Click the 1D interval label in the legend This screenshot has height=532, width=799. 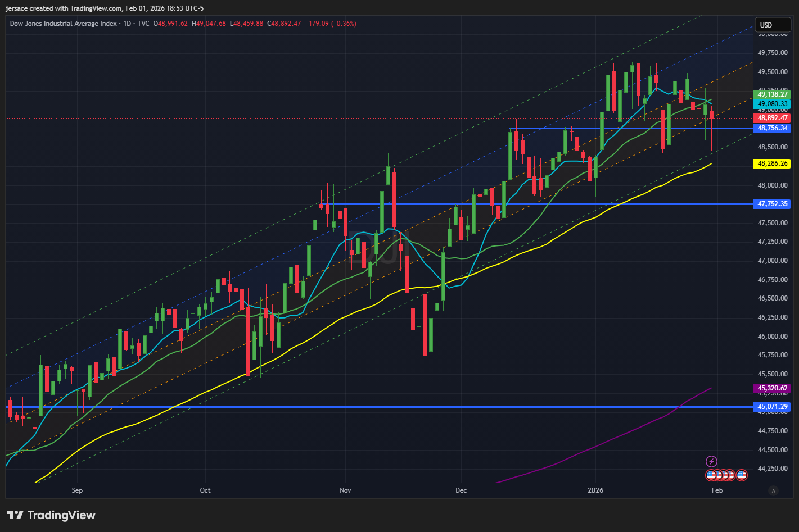(127, 24)
